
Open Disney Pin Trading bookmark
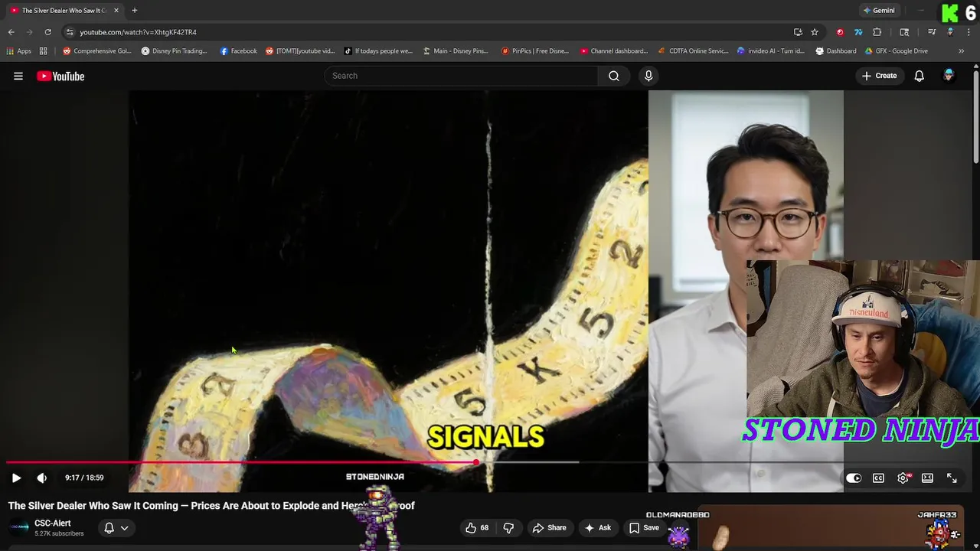click(x=175, y=51)
